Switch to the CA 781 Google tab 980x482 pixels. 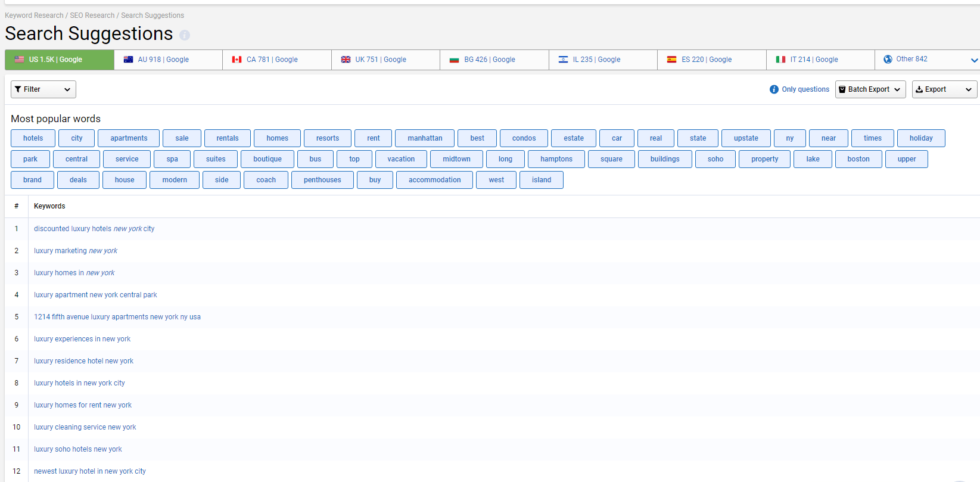click(x=277, y=60)
